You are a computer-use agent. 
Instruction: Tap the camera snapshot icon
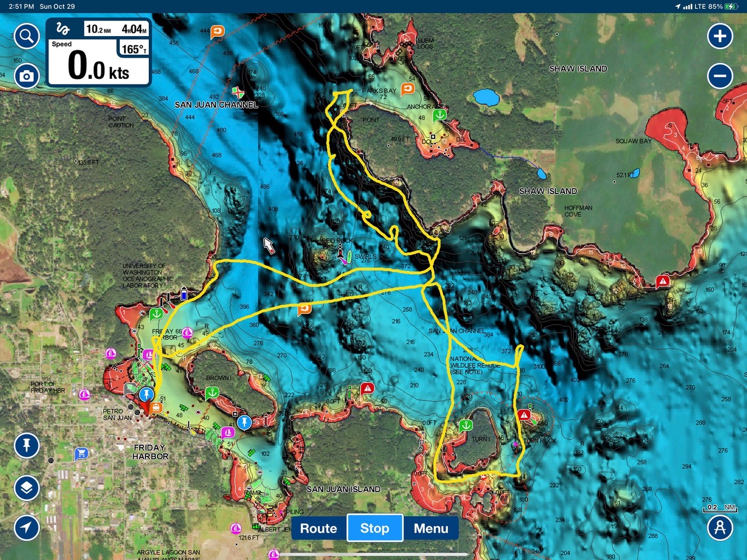pyautogui.click(x=26, y=76)
